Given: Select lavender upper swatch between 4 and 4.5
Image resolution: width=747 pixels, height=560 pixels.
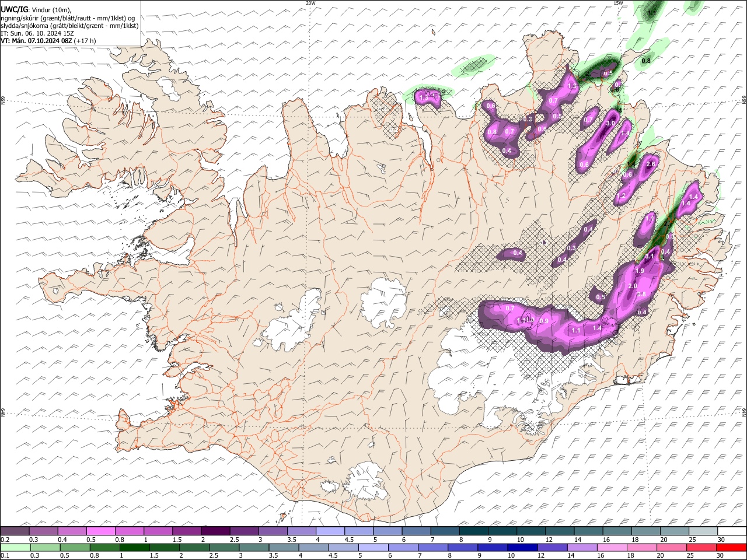Looking at the screenshot, I should coord(330,531).
